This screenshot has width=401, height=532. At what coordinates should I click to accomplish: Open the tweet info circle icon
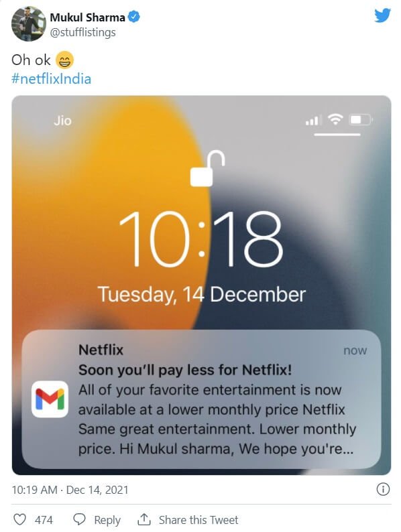point(383,490)
